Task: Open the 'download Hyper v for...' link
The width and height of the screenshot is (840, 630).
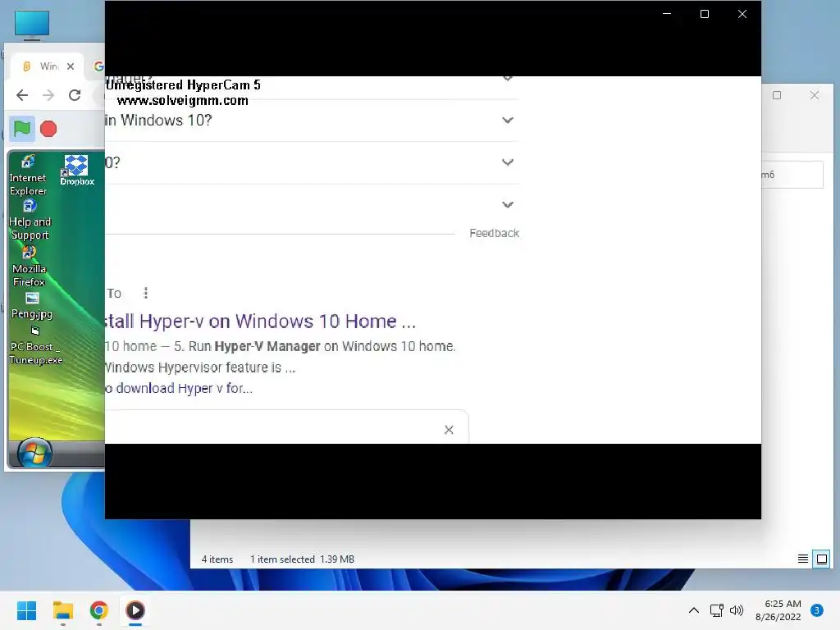Action: pyautogui.click(x=179, y=388)
